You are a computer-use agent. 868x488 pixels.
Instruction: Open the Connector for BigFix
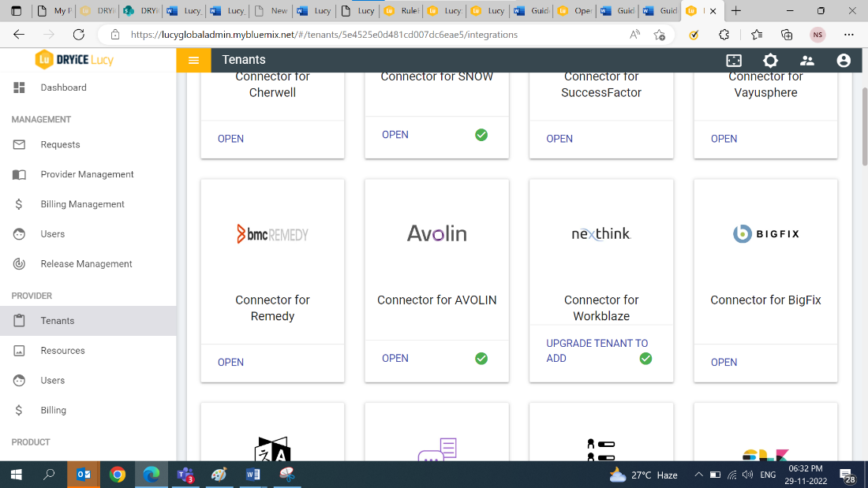point(724,362)
